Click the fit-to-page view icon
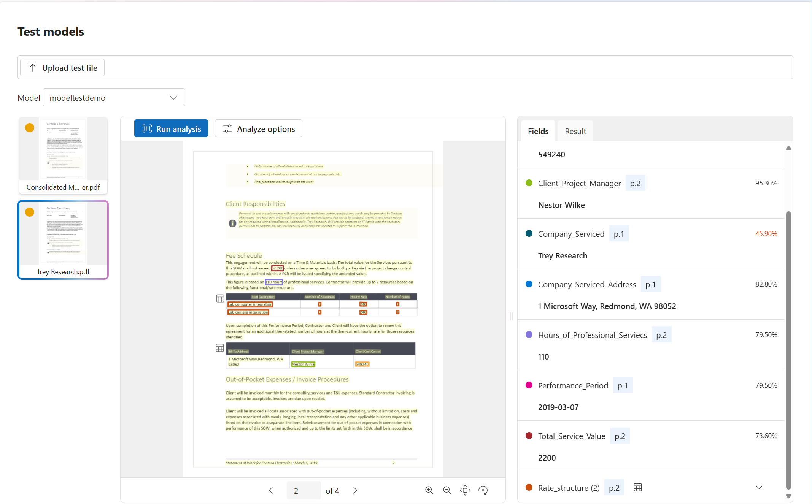 pyautogui.click(x=465, y=490)
